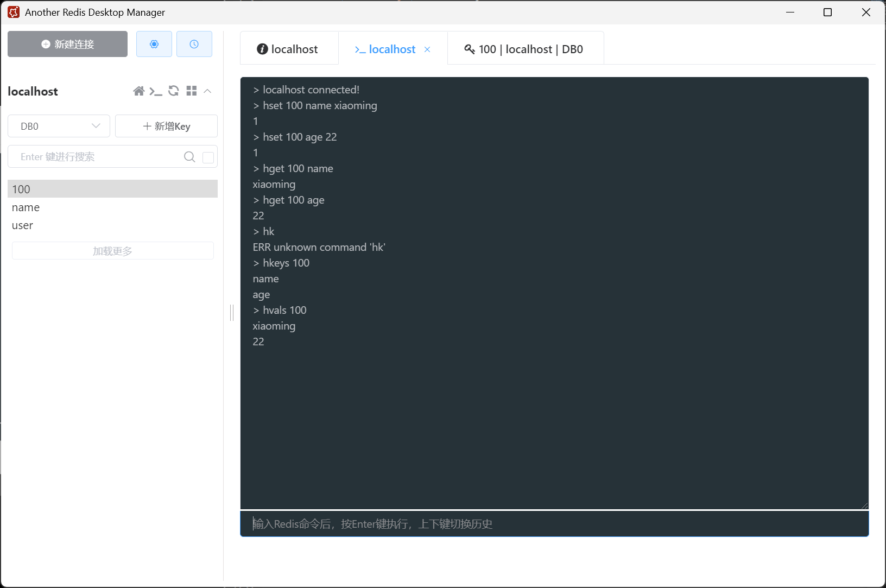Viewport: 886px width, 588px height.
Task: Open the command log clock icon
Action: [194, 44]
